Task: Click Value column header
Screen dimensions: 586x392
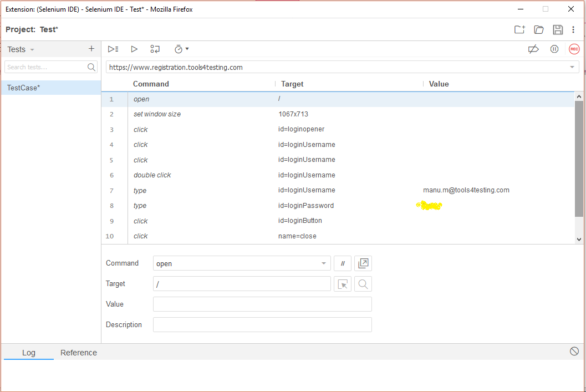Action: pos(439,84)
